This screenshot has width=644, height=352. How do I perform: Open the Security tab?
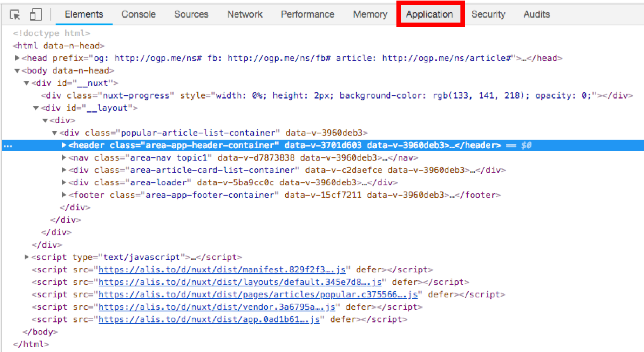coord(488,14)
